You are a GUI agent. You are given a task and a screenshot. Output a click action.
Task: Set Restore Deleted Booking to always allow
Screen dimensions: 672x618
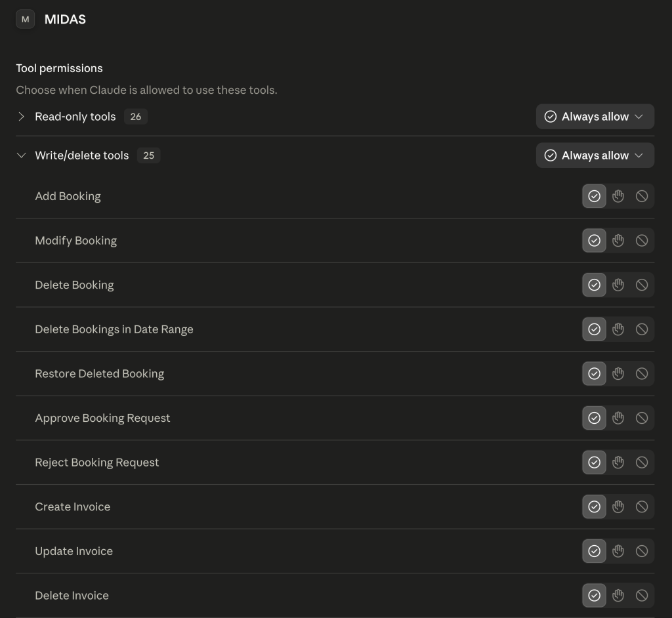pyautogui.click(x=594, y=374)
